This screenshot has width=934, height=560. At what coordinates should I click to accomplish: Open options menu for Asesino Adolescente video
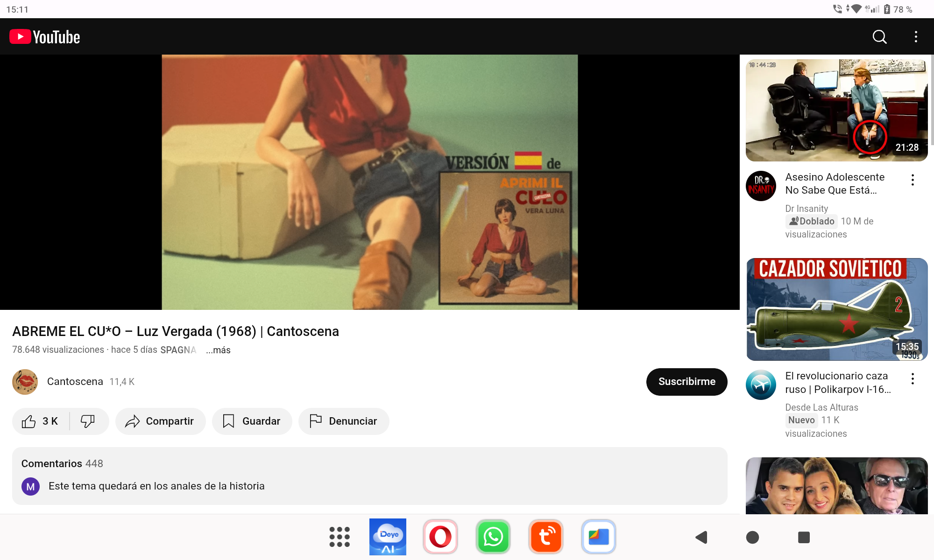click(913, 180)
